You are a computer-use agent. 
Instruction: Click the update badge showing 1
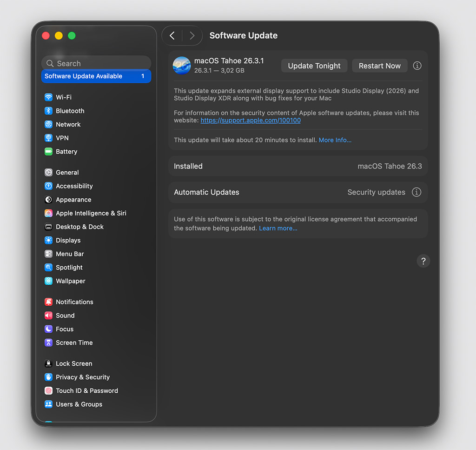tap(143, 76)
